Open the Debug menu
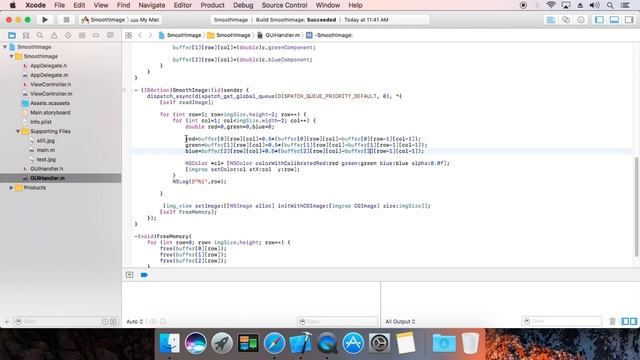This screenshot has height=360, width=640. click(243, 5)
